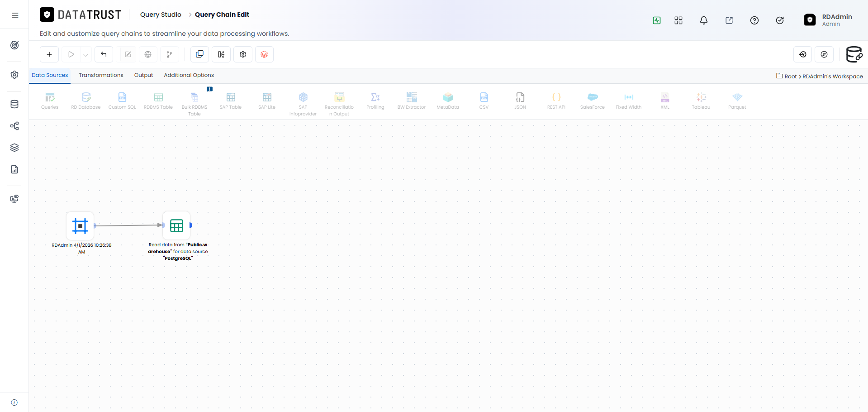Go to Query Studio breadcrumb

point(161,14)
